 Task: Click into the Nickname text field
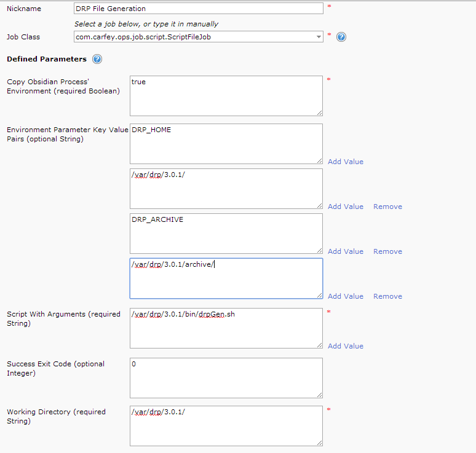(x=197, y=9)
